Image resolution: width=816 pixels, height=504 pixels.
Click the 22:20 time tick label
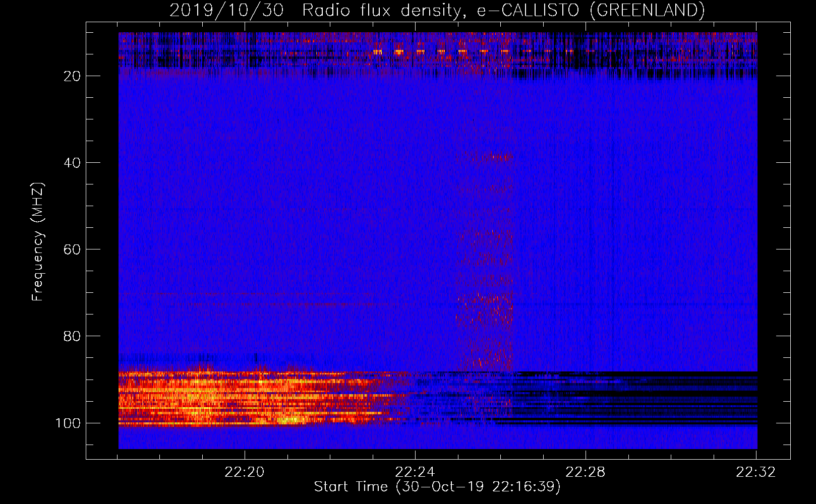pyautogui.click(x=245, y=472)
